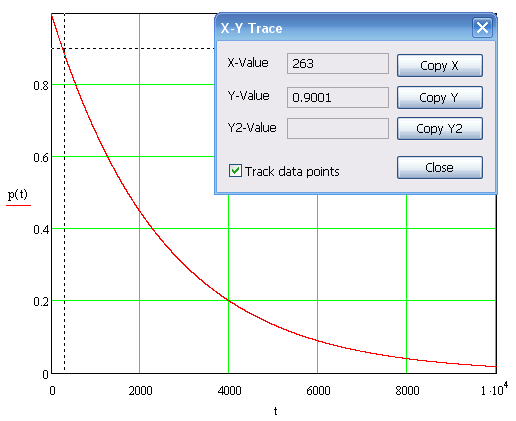This screenshot has width=516, height=421.
Task: Close the X-Y Trace dialog with Close button
Action: click(x=440, y=167)
